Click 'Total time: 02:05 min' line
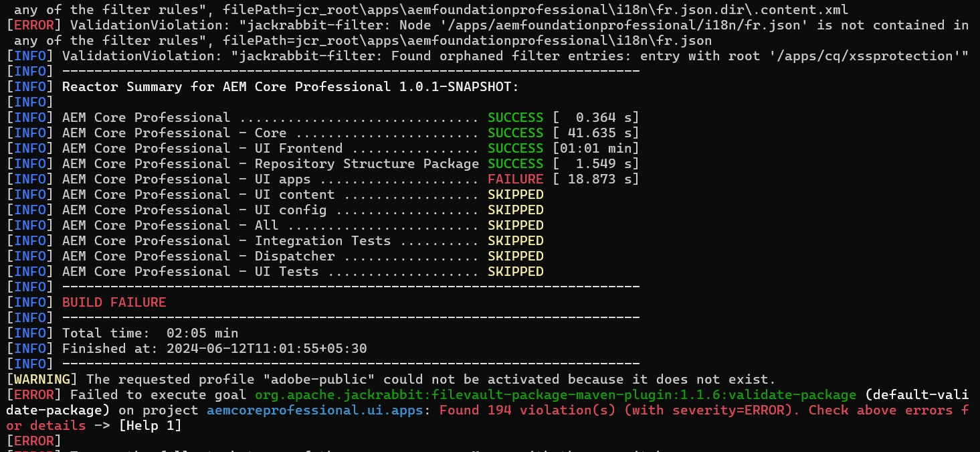 pyautogui.click(x=150, y=333)
